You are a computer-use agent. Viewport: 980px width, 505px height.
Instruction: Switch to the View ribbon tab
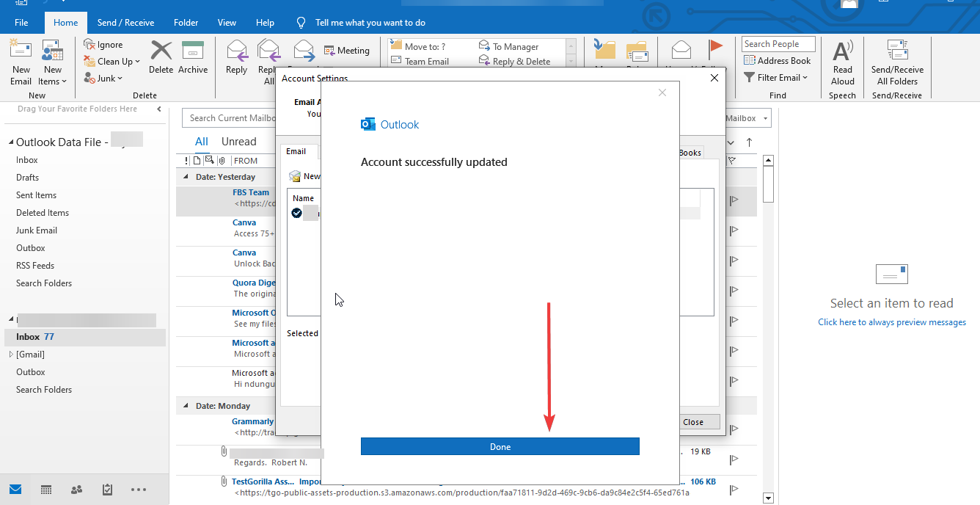coord(227,22)
